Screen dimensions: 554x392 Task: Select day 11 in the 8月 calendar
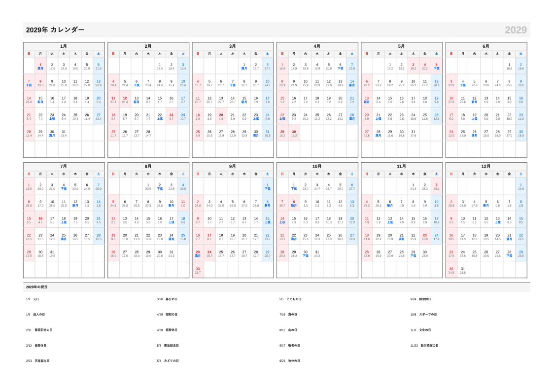(183, 203)
